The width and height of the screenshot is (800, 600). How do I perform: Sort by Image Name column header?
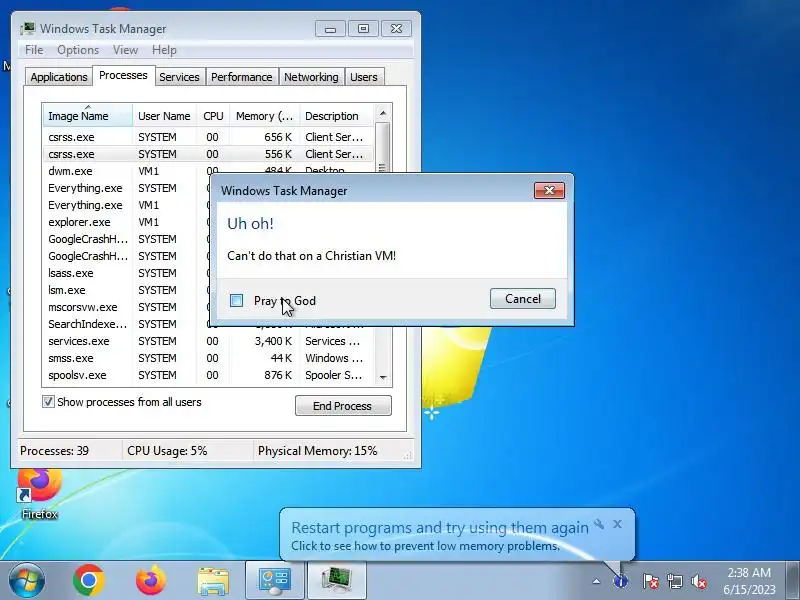click(88, 116)
